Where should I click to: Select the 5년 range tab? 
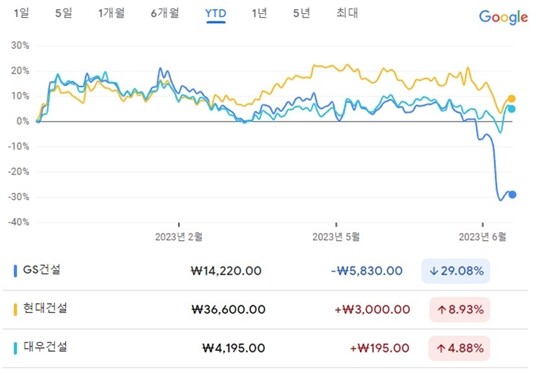click(x=302, y=13)
